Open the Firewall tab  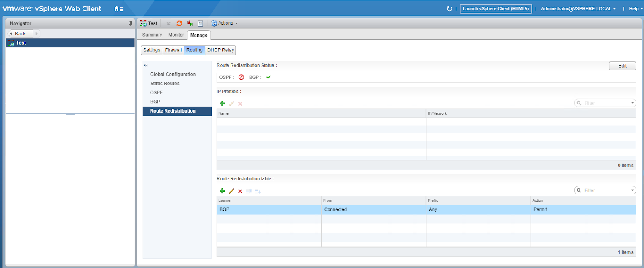point(173,50)
